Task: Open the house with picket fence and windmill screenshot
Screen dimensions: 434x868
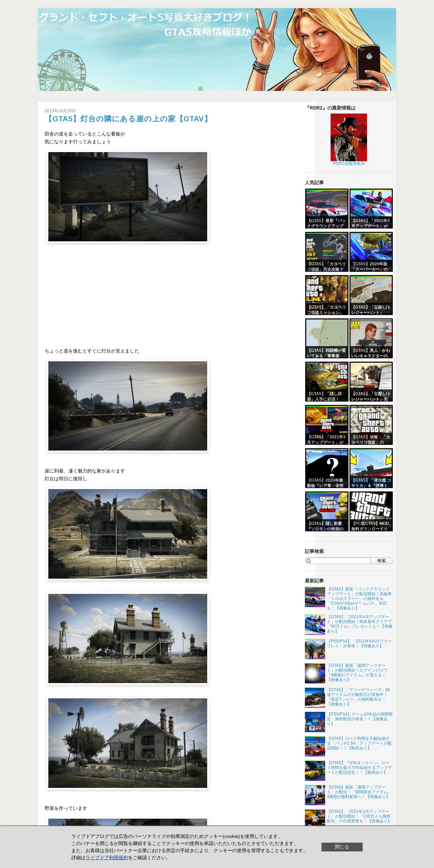Action: coord(128,743)
